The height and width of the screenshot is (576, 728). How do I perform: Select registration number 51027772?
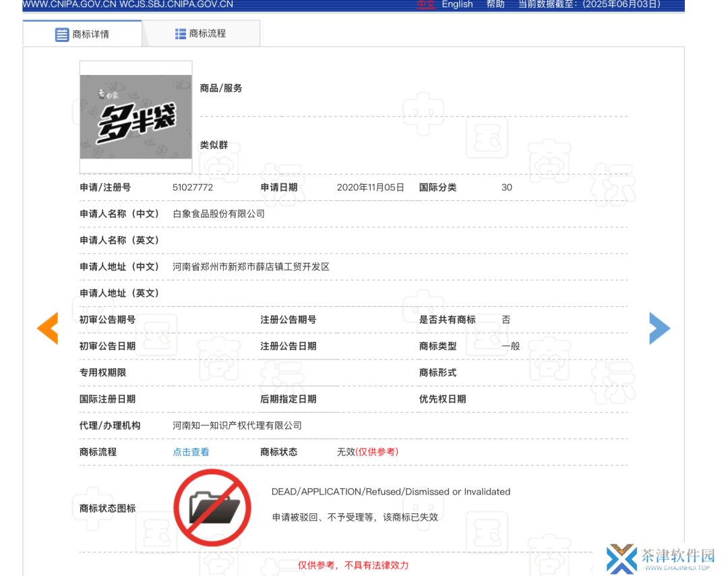tap(193, 188)
